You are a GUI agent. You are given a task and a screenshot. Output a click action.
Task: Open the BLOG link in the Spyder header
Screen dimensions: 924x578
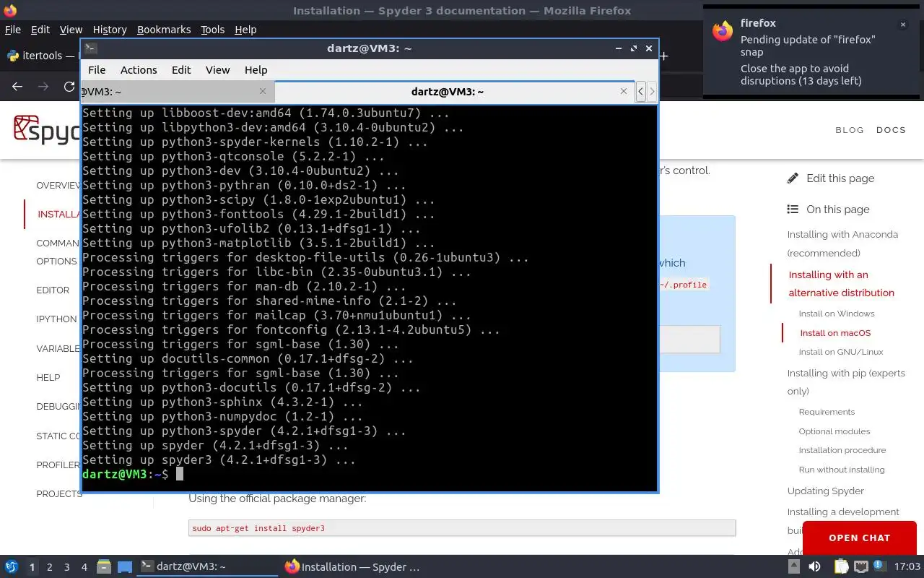(850, 130)
